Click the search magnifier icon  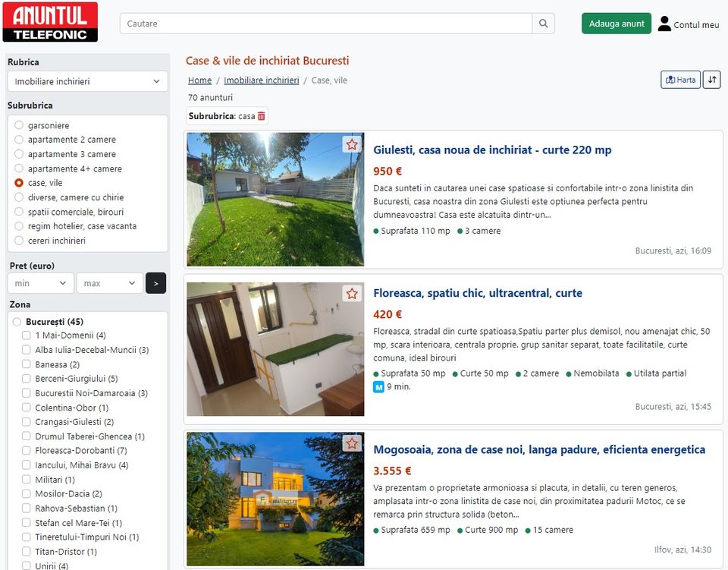pyautogui.click(x=543, y=24)
